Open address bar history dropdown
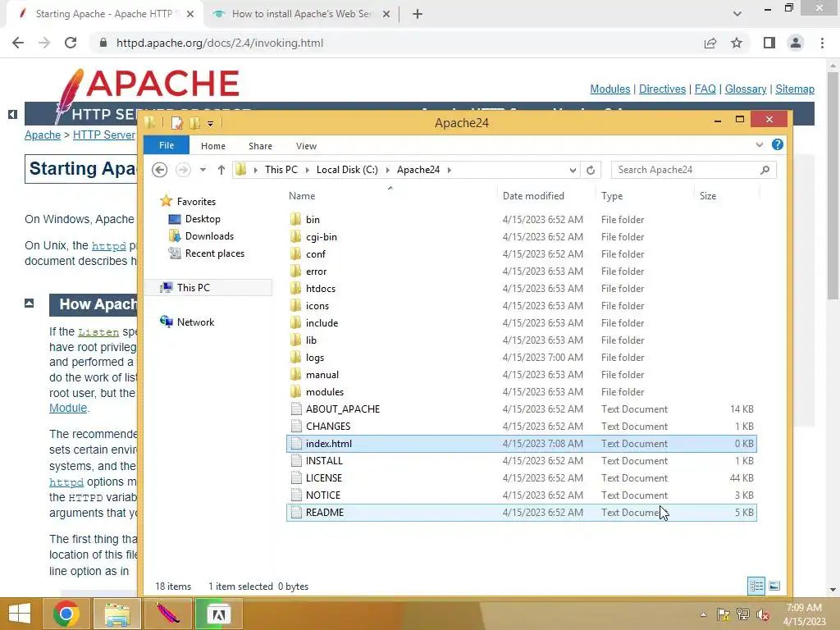Viewport: 840px width, 630px height. point(572,170)
